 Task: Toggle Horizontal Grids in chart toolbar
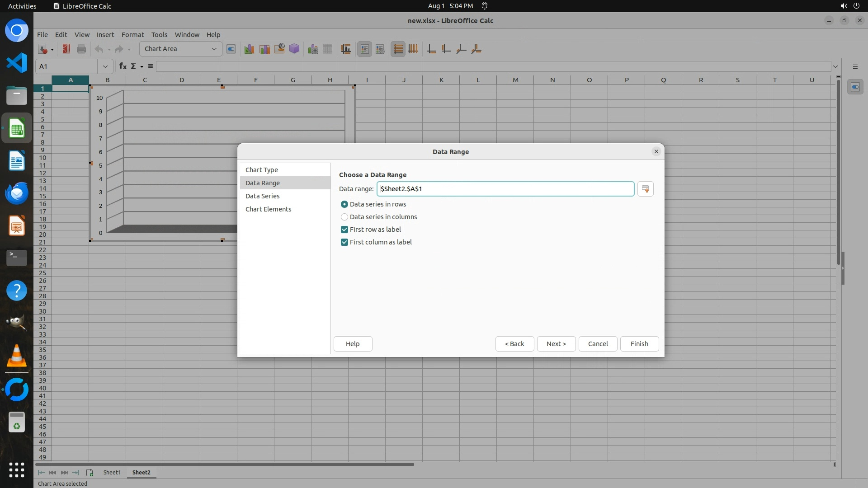398,49
